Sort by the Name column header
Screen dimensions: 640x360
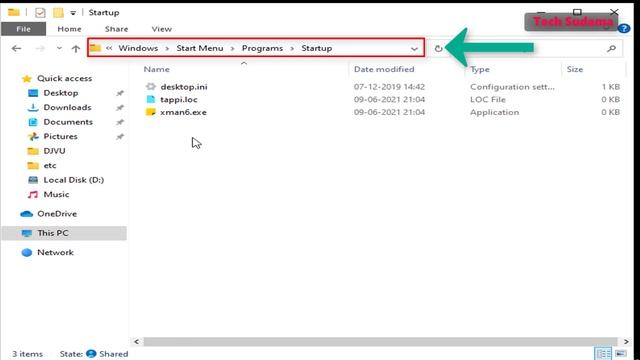156,69
